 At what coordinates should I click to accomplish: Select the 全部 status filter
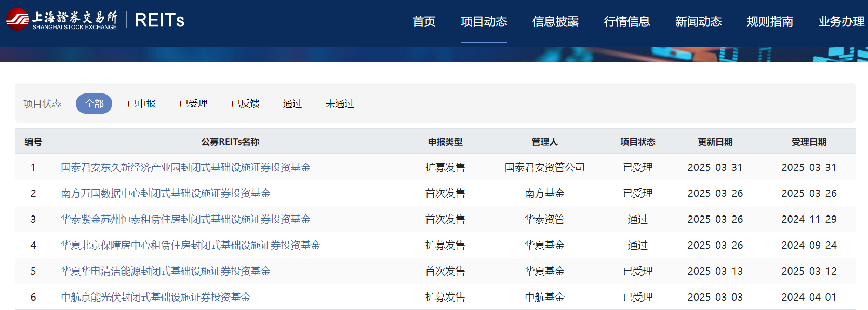click(94, 104)
